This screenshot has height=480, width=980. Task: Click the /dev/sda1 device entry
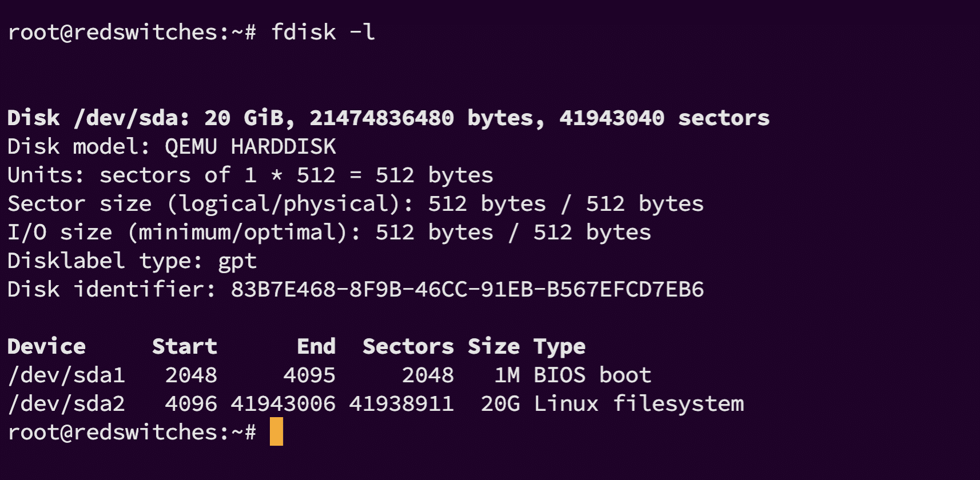click(x=66, y=375)
